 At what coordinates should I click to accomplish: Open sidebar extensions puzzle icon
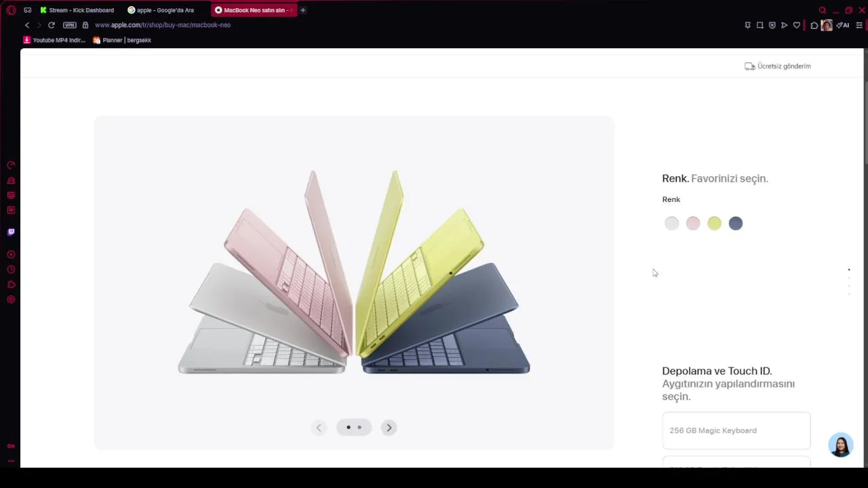11,285
